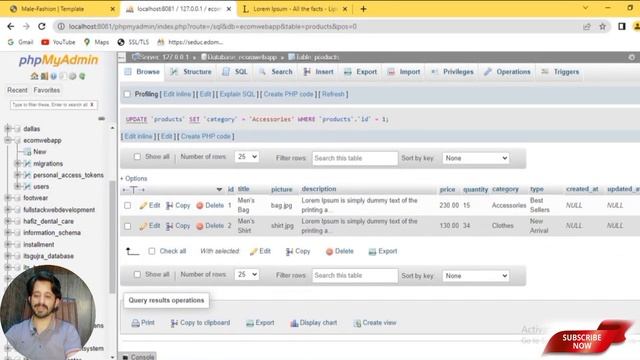
Task: Open a new browser tab with plus icon
Action: point(363,9)
